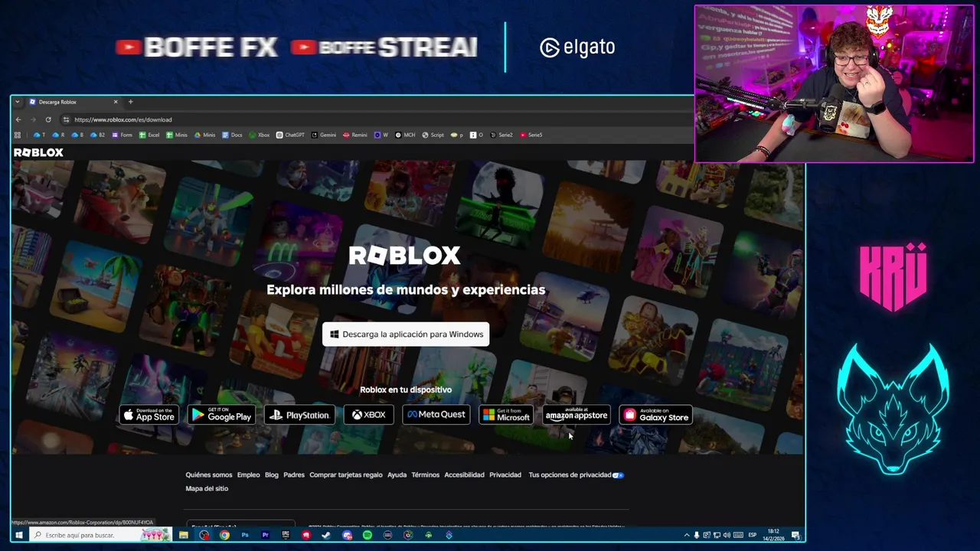Screen dimensions: 980x551
Task: Open the Ayuda footer link
Action: coord(397,474)
